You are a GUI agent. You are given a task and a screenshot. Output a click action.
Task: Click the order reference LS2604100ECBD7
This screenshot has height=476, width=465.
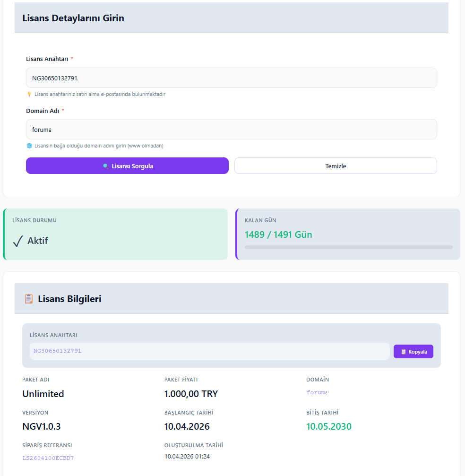pos(48,458)
